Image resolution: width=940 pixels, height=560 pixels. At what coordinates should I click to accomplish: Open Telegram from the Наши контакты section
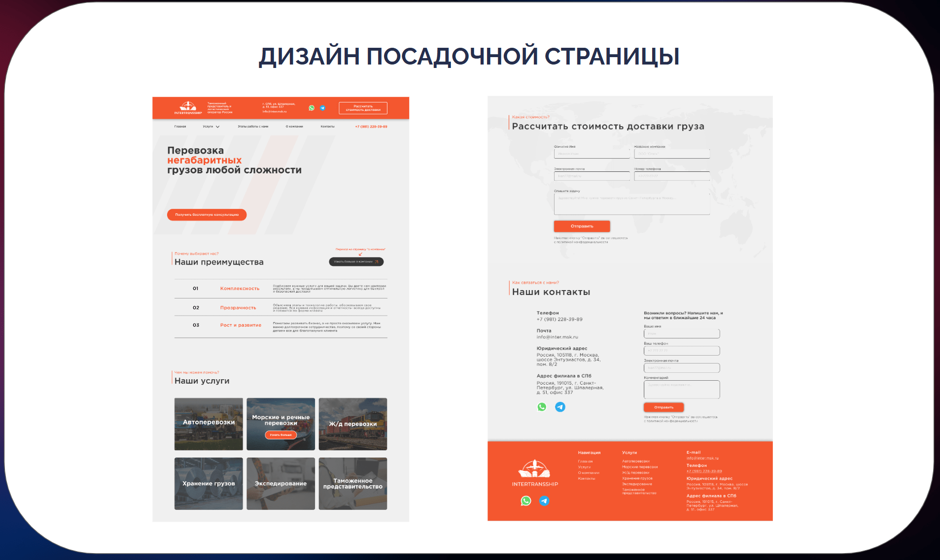[560, 407]
